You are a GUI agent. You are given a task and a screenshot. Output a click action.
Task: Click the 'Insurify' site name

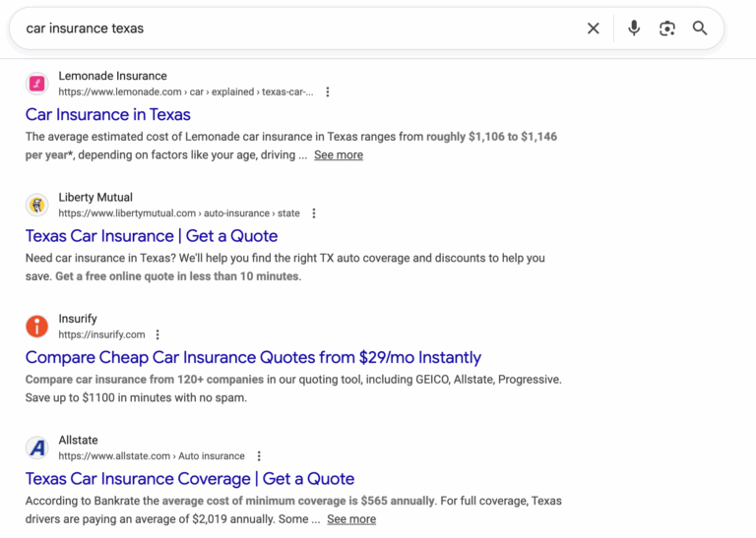point(78,319)
